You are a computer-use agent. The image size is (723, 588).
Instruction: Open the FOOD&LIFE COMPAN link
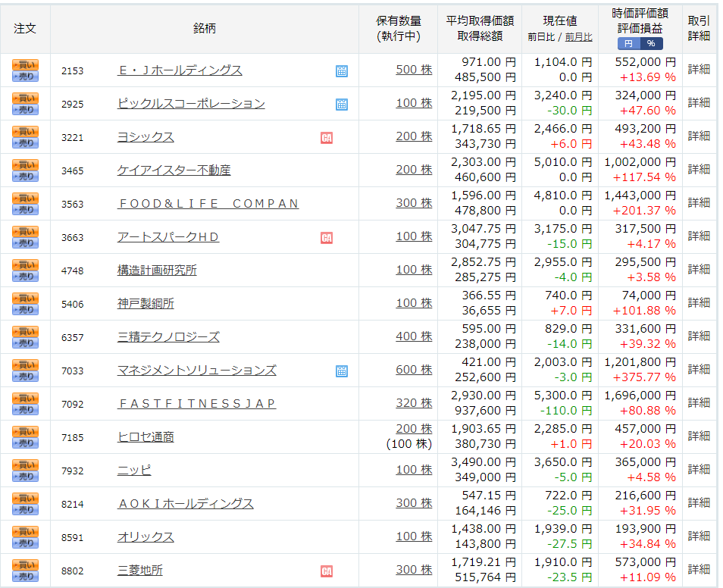208,203
